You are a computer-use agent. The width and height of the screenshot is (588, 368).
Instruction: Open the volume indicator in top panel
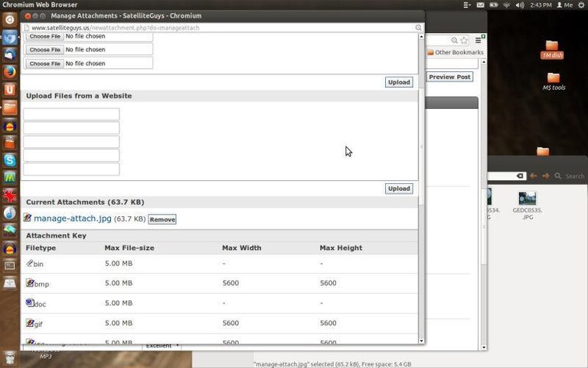(x=519, y=5)
